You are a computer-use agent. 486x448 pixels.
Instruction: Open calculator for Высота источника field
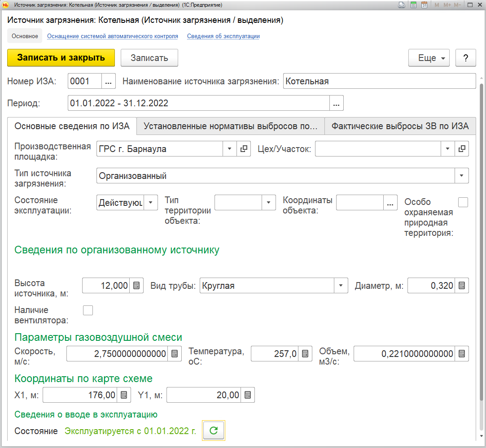(x=136, y=285)
